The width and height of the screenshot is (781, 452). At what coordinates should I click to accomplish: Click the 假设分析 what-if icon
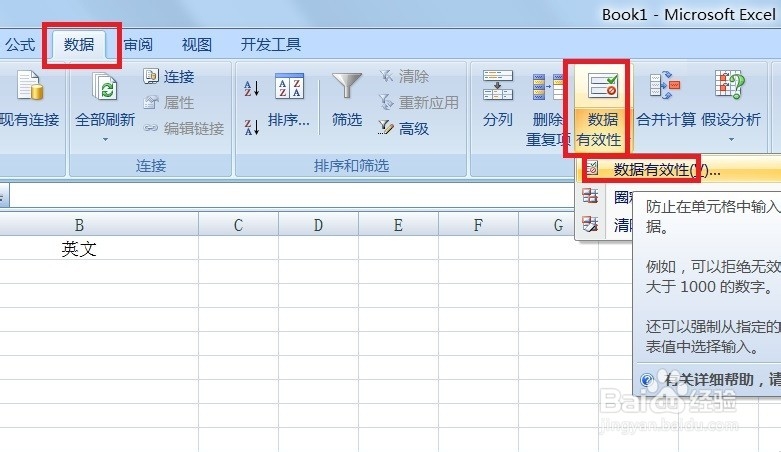(x=730, y=85)
